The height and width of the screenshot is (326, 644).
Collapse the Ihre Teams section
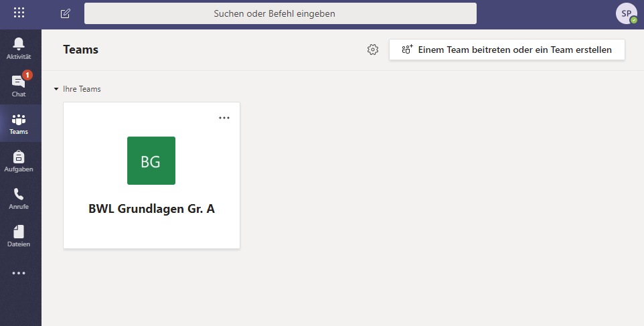pos(57,89)
